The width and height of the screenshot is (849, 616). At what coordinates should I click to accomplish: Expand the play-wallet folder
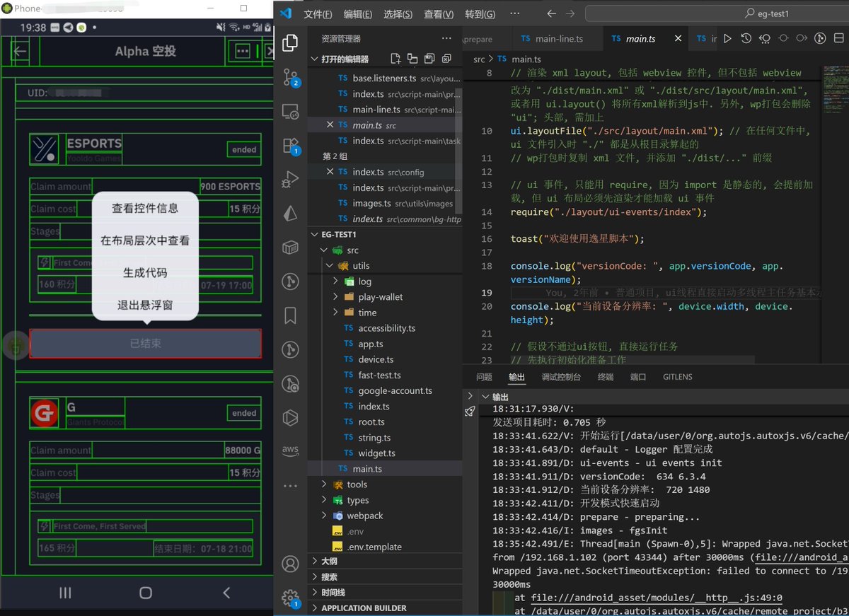(336, 297)
